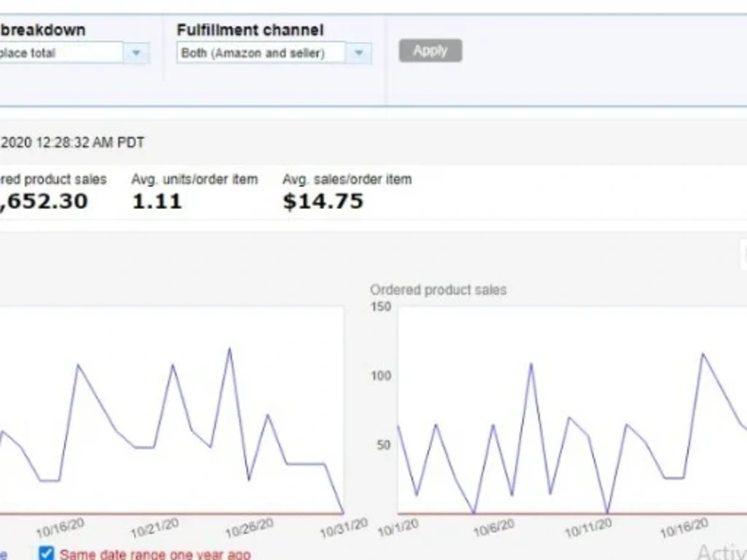
Task: Click 'Avg. units/order item' metric label
Action: point(194,179)
